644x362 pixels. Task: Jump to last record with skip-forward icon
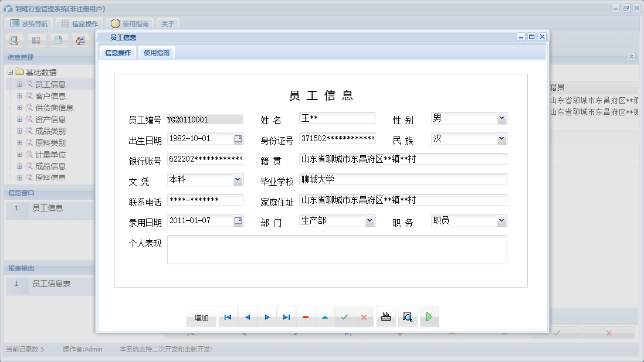point(286,316)
